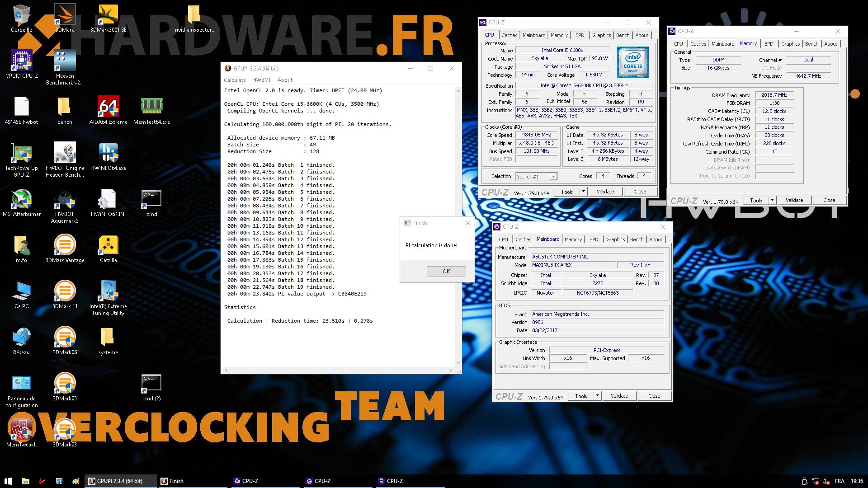
Task: Switch to Caches tab in CPU window
Action: point(509,35)
